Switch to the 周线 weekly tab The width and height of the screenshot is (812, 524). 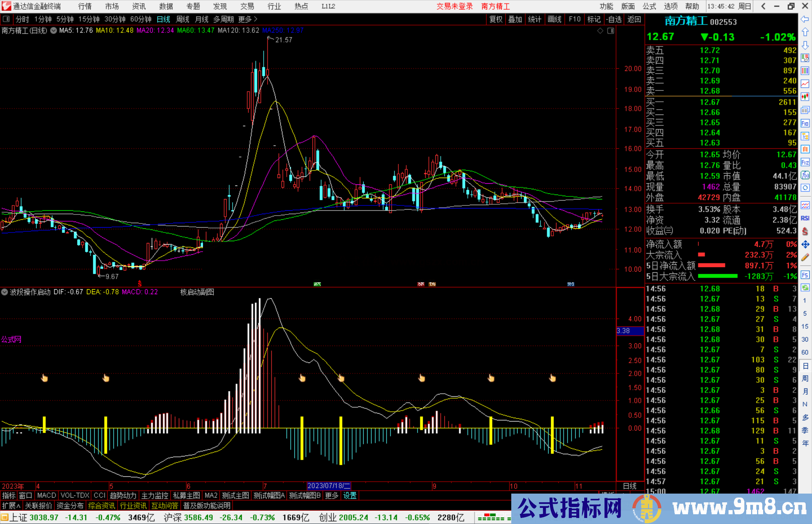pyautogui.click(x=183, y=19)
